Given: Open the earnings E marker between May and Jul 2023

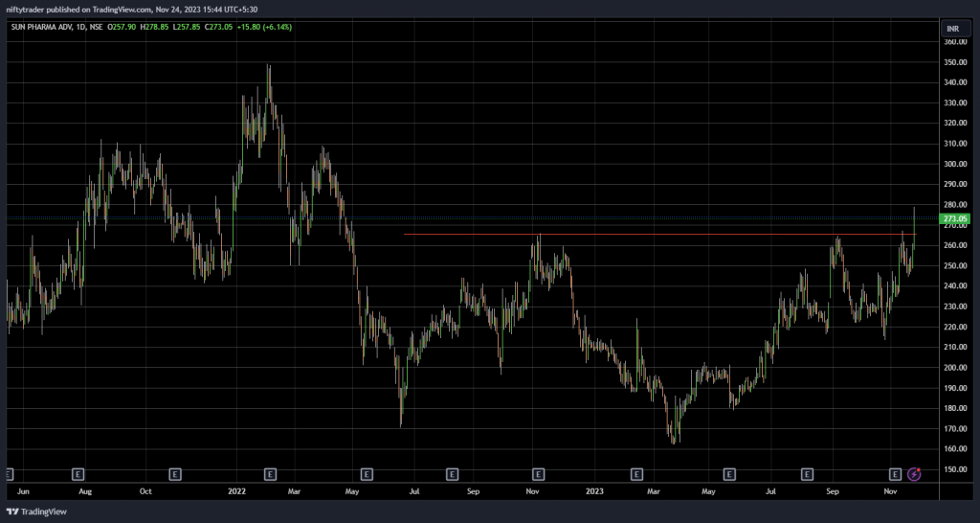Looking at the screenshot, I should pos(728,475).
